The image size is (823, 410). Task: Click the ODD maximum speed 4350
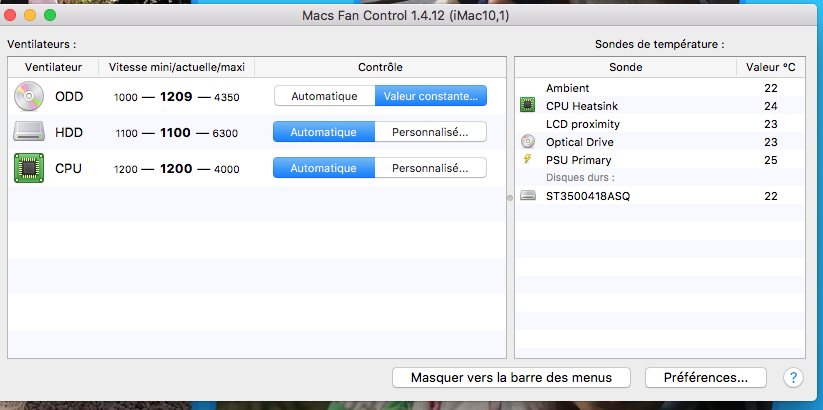226,97
